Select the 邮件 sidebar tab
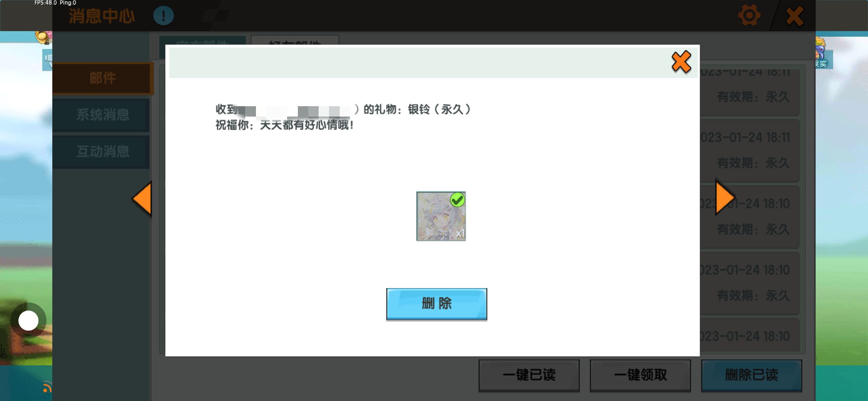The height and width of the screenshot is (401, 868). point(102,78)
